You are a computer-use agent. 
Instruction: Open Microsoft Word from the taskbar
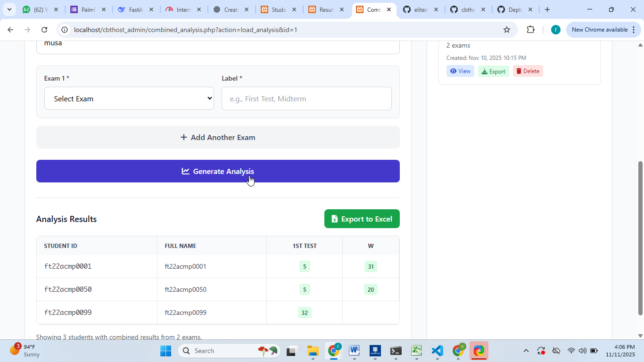click(354, 351)
